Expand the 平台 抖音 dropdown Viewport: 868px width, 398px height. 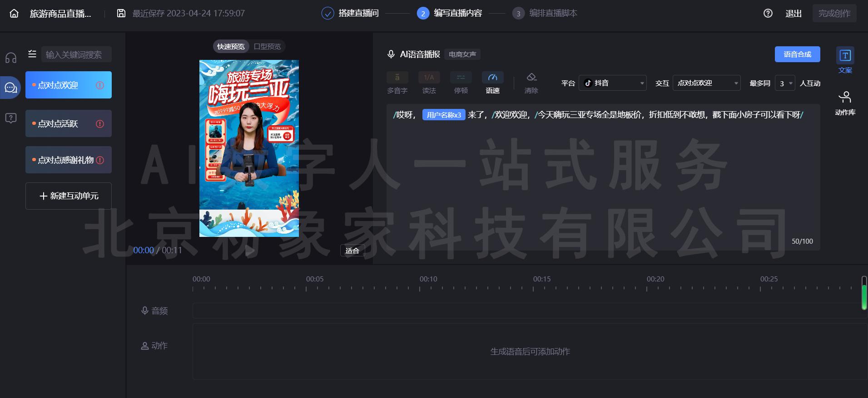coord(612,83)
